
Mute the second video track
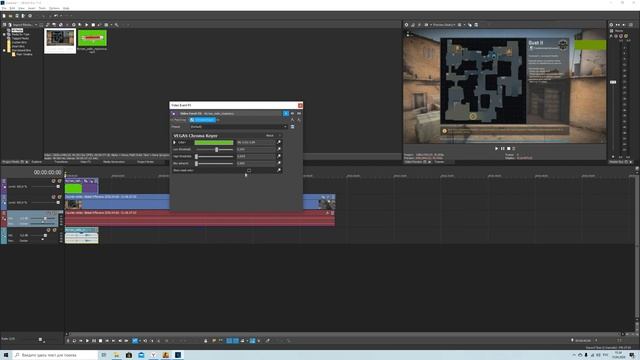[53, 197]
